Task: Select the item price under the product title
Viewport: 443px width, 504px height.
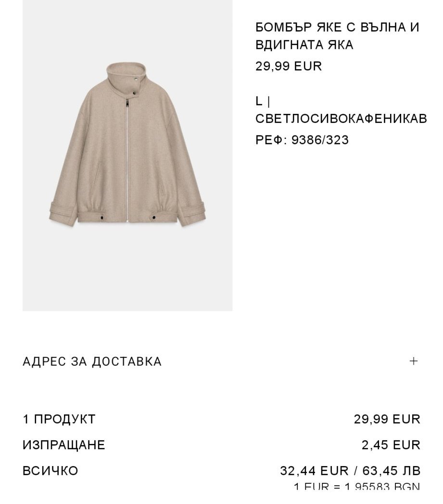Action: coord(289,66)
